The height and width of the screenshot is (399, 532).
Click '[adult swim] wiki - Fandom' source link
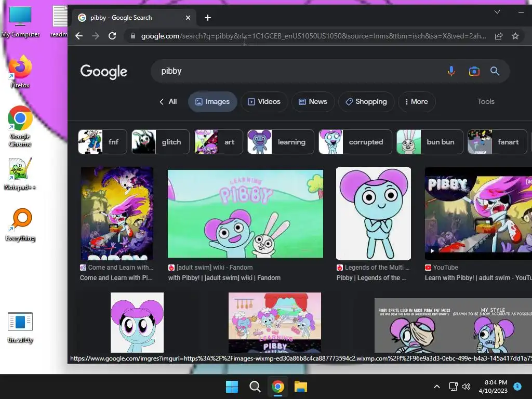coord(215,268)
